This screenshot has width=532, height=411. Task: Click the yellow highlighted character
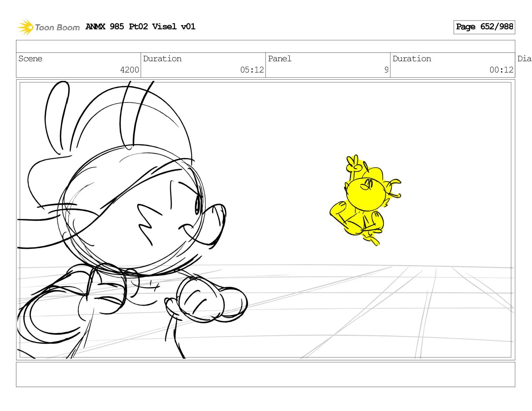click(x=365, y=200)
